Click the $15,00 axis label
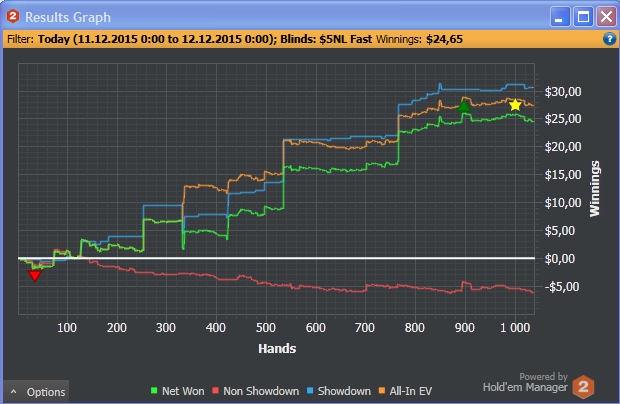This screenshot has width=620, height=404. [563, 175]
